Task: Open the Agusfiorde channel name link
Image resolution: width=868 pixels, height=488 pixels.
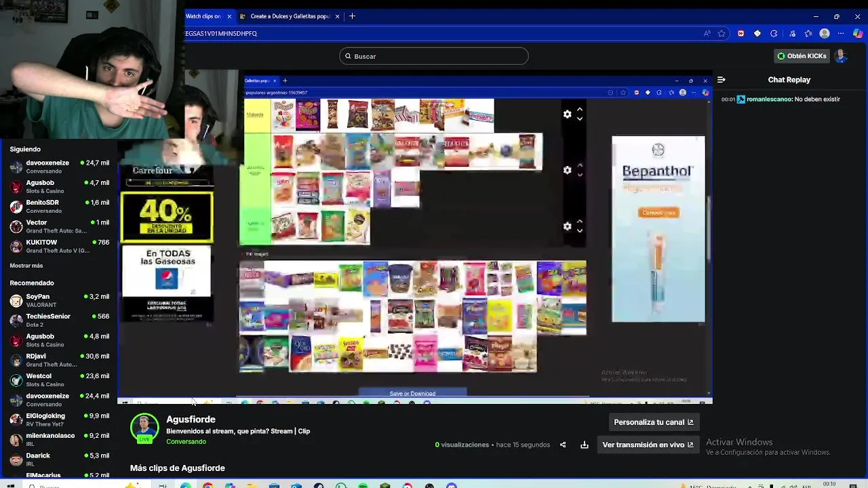Action: coord(191,420)
